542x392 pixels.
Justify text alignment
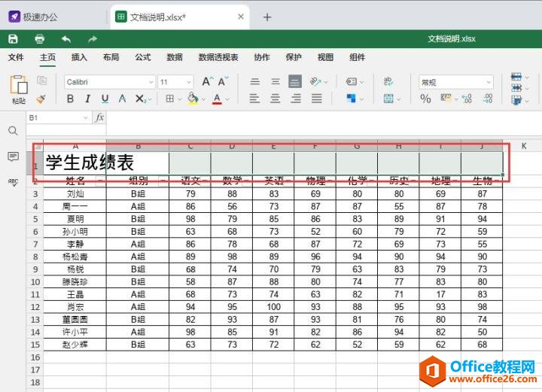point(316,99)
